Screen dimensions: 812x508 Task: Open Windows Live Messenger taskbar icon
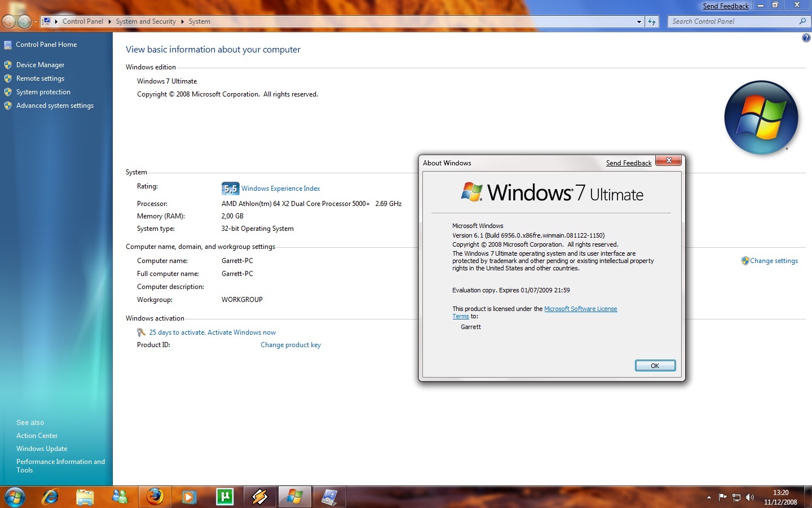click(120, 497)
